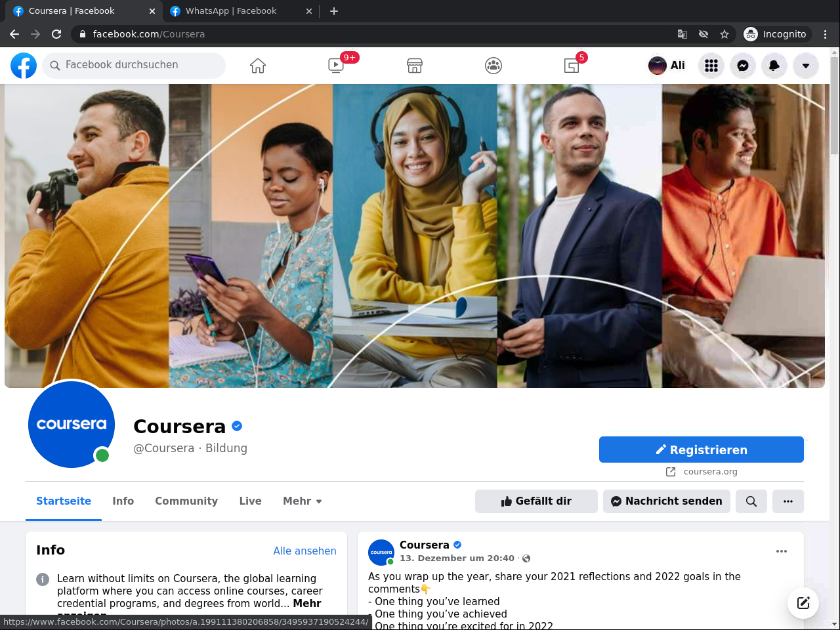
Task: Close the Coursera | Facebook tab
Action: pos(152,11)
